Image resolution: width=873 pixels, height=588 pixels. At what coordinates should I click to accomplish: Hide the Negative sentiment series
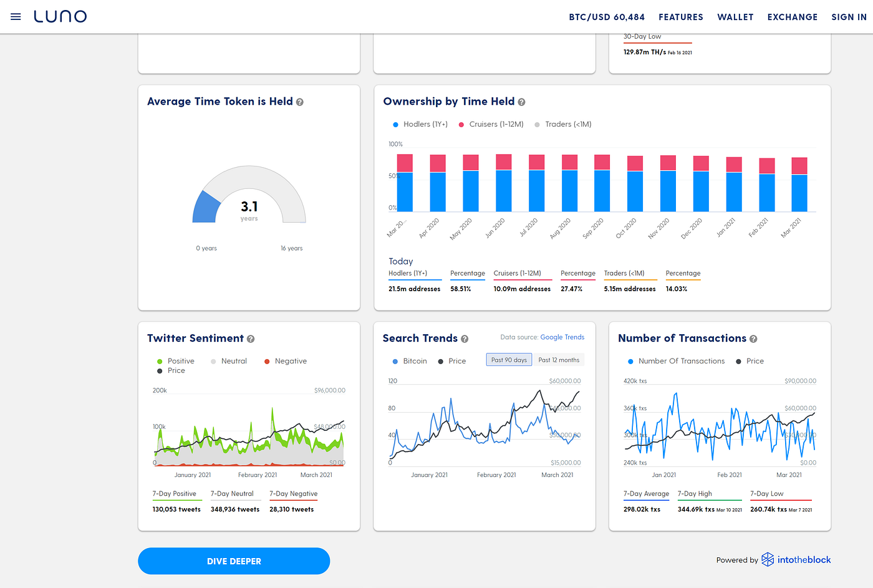[285, 361]
